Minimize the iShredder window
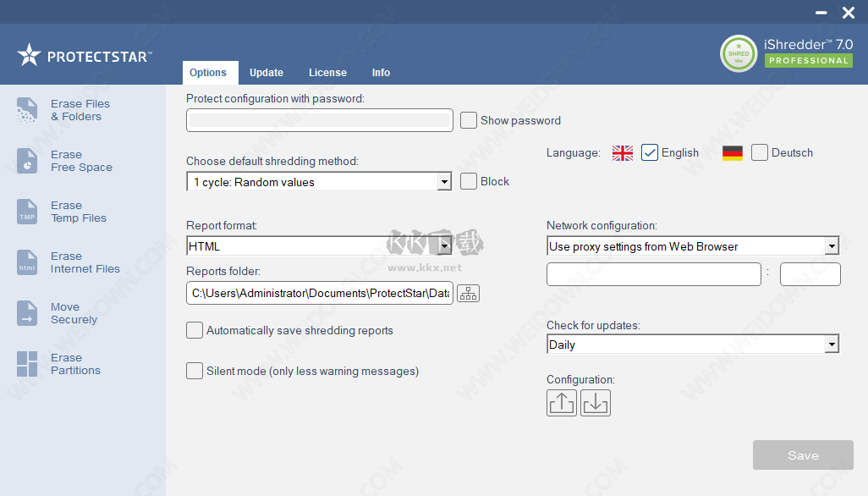The width and height of the screenshot is (868, 496). (x=821, y=13)
